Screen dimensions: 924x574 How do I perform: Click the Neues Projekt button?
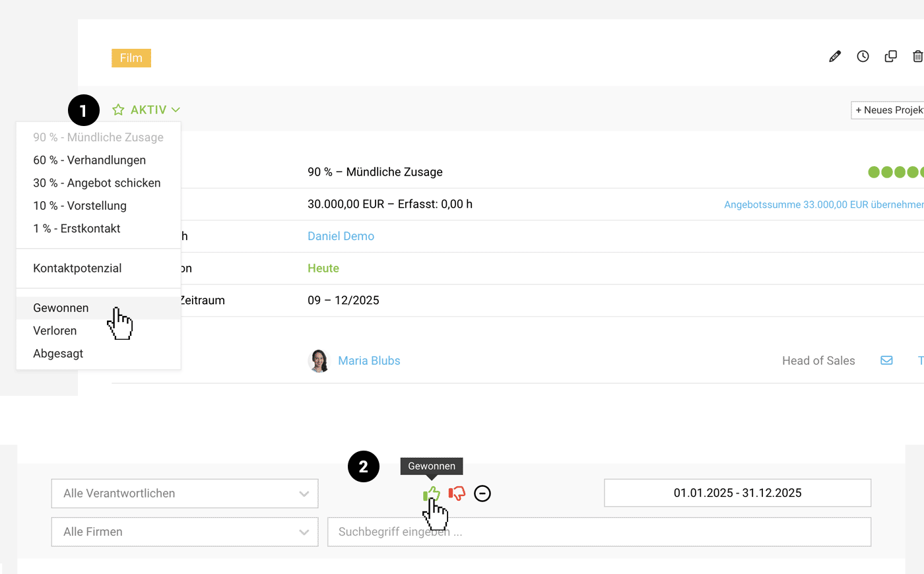888,110
